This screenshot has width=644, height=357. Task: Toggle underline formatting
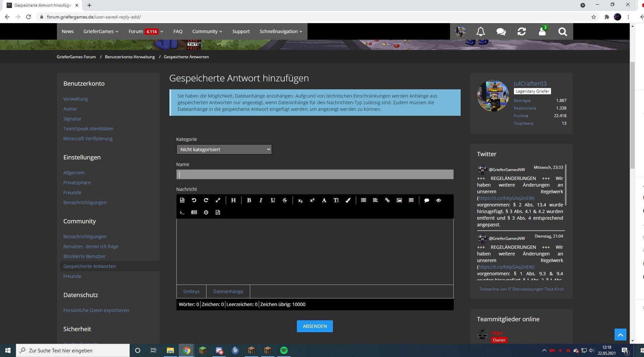click(273, 200)
